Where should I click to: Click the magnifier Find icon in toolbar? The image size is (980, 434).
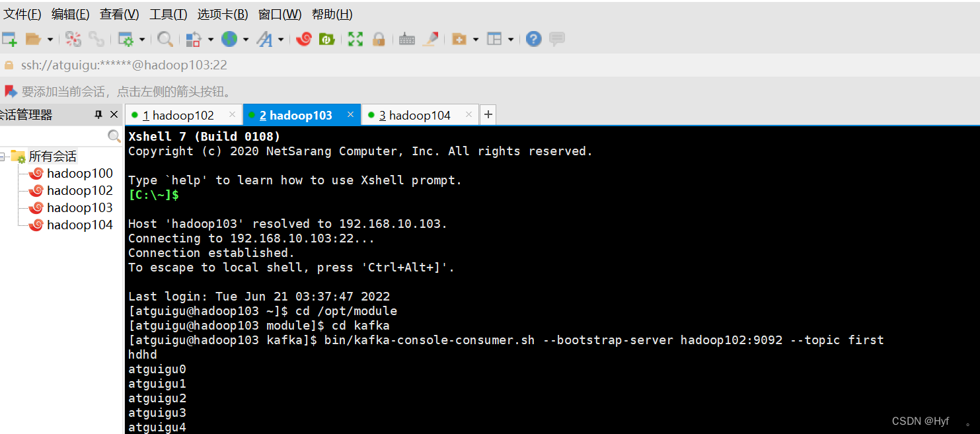point(165,40)
